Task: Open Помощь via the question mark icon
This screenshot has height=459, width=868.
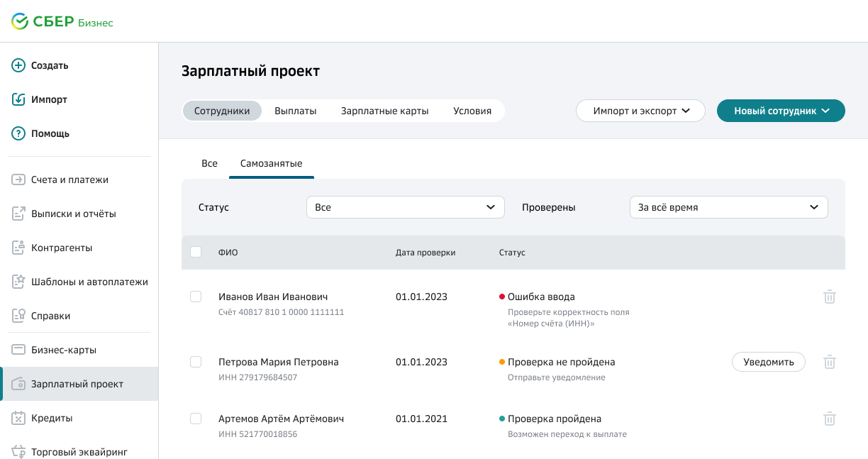Action: pyautogui.click(x=18, y=133)
